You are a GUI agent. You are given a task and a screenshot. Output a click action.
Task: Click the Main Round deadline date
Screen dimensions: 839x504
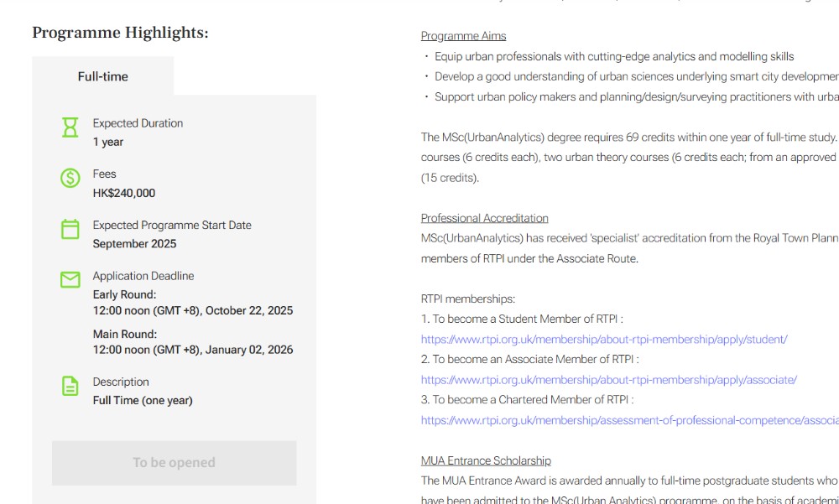coord(193,350)
